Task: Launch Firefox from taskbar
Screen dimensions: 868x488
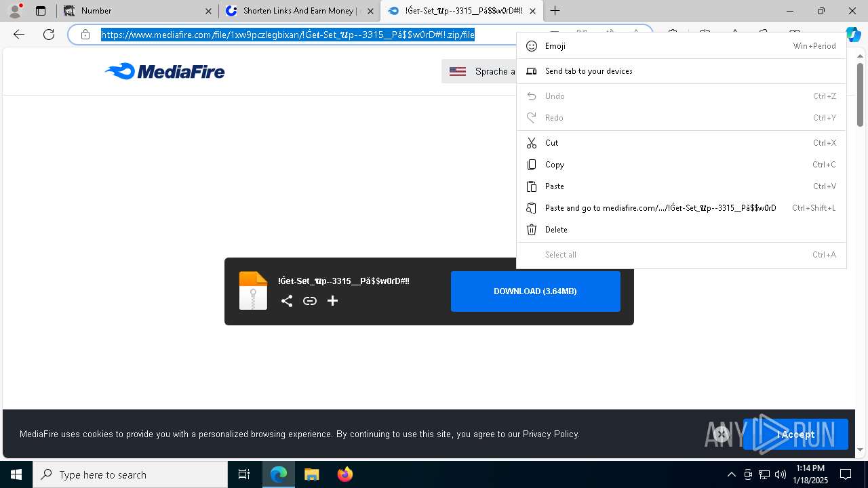Action: [345, 474]
